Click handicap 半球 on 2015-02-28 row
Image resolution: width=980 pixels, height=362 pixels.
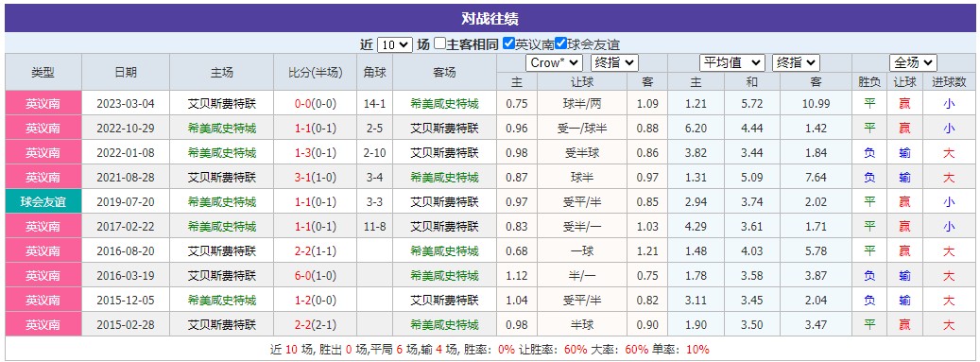[582, 324]
